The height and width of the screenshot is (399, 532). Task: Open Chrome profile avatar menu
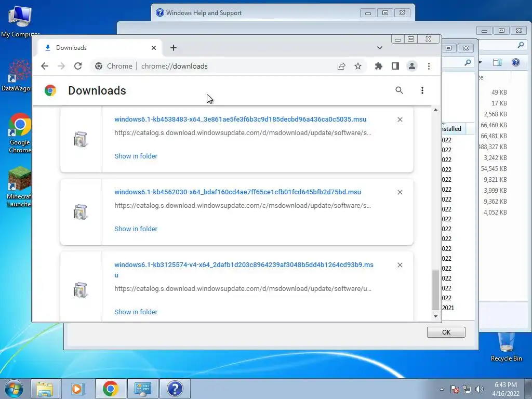(x=412, y=66)
